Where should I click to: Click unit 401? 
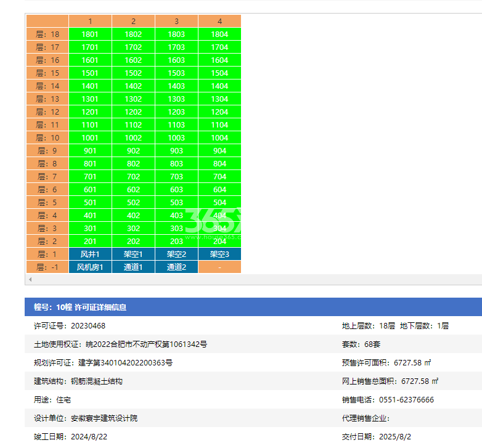(x=90, y=215)
